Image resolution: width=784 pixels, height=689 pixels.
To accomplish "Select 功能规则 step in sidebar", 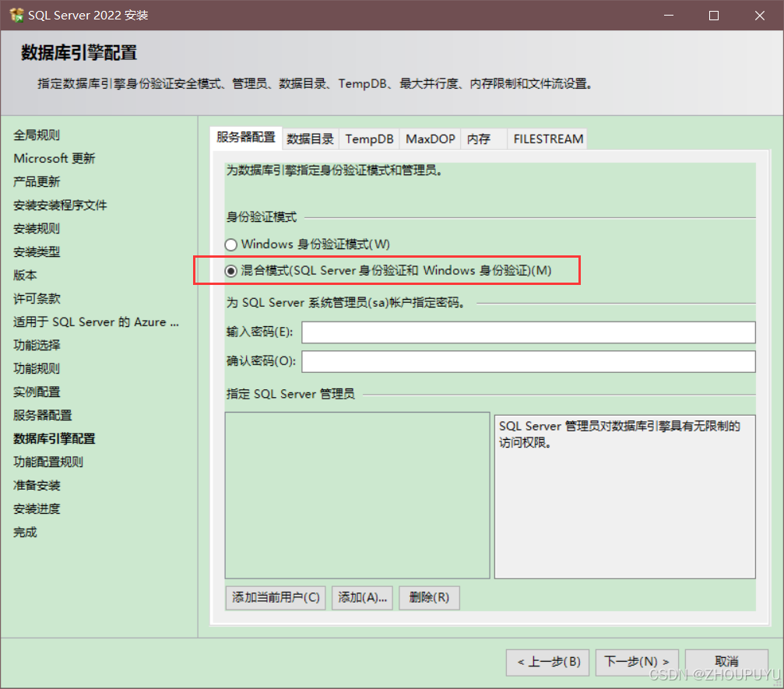I will [37, 369].
